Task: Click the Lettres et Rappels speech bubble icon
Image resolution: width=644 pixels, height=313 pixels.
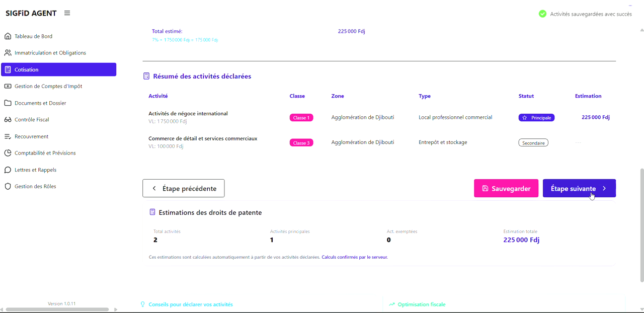Action: [x=7, y=170]
